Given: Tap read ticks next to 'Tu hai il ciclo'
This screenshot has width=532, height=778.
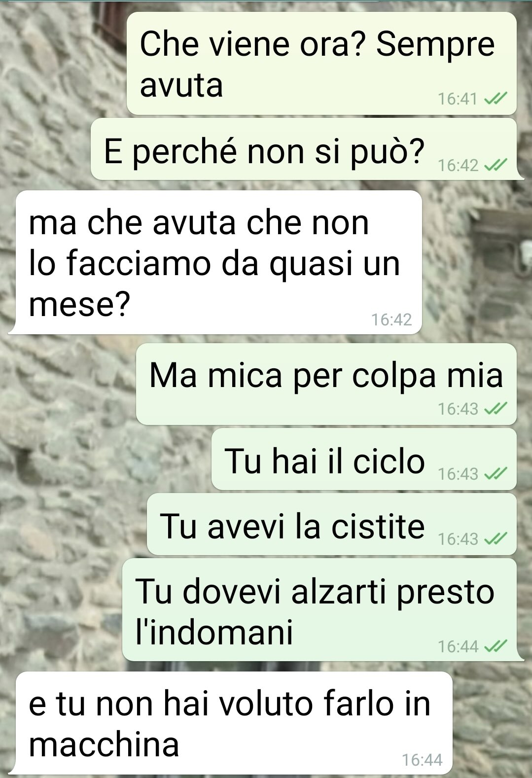Looking at the screenshot, I should coord(495,474).
